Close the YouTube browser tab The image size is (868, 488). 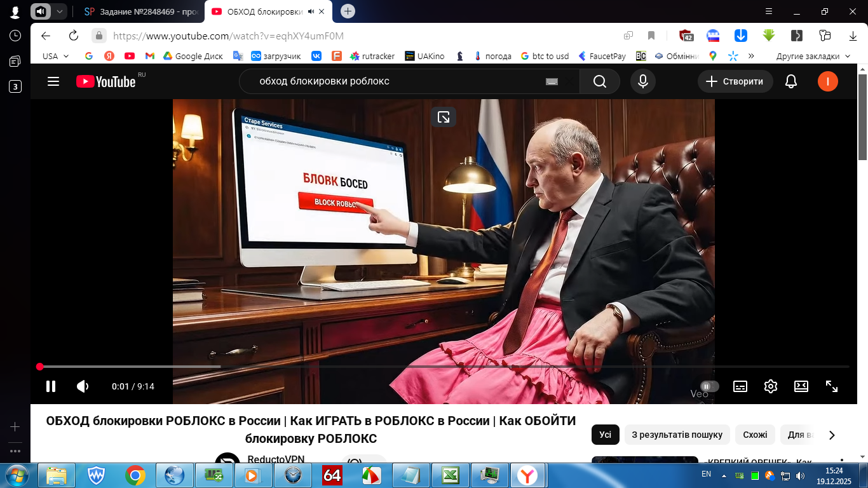click(322, 11)
